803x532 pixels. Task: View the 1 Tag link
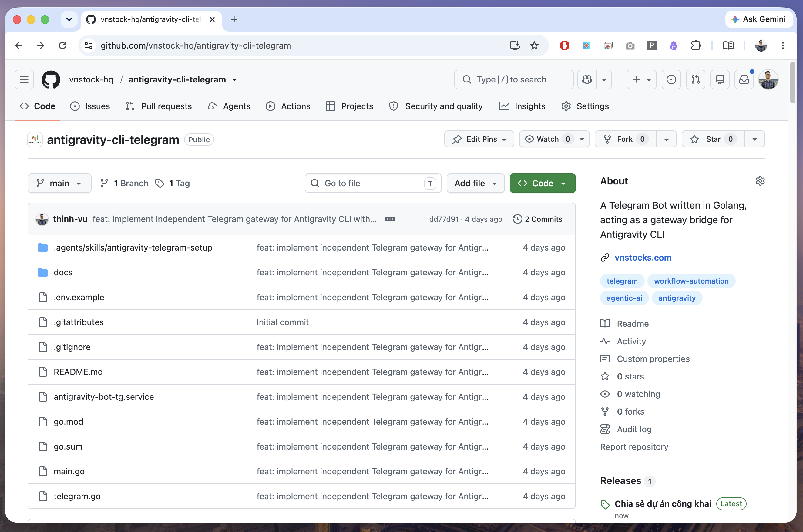[172, 183]
